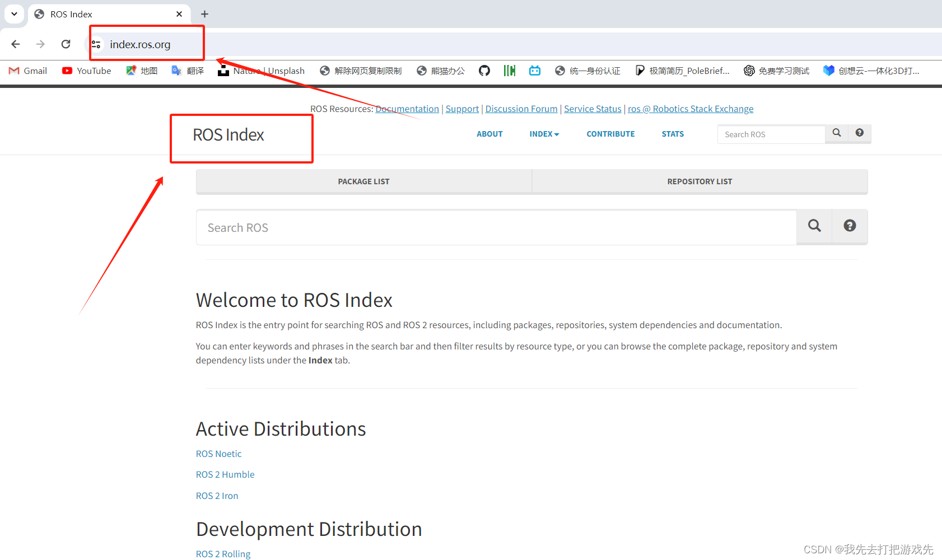Open the 翻译 translate bookmark

(188, 71)
